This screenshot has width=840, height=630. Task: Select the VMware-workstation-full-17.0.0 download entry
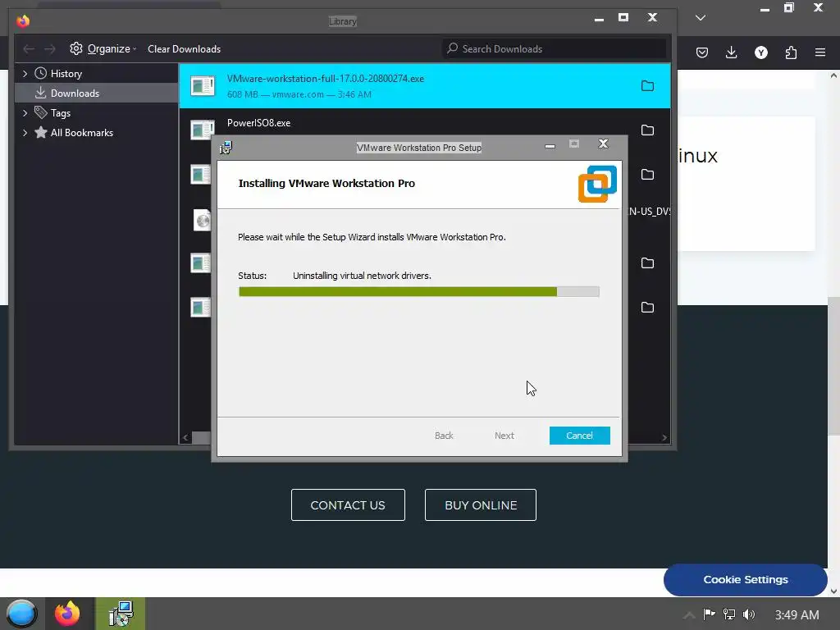424,85
